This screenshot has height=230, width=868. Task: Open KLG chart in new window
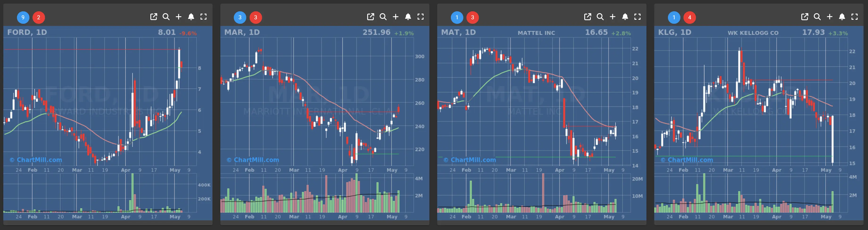805,16
